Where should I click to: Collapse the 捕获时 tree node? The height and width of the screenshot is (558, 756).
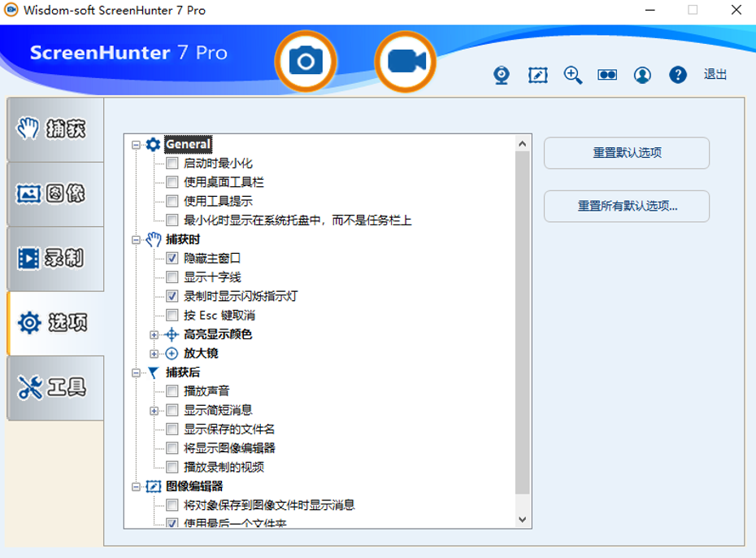coord(136,240)
